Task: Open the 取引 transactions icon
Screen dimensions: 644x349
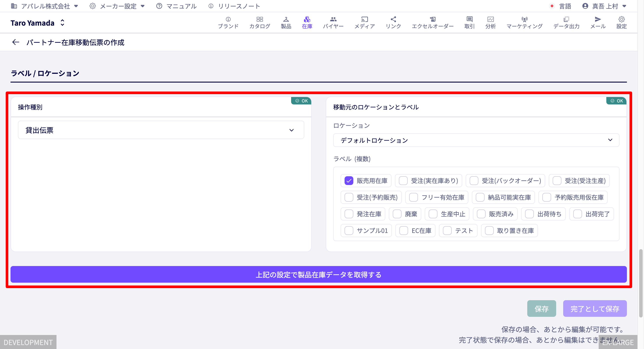Action: (469, 23)
